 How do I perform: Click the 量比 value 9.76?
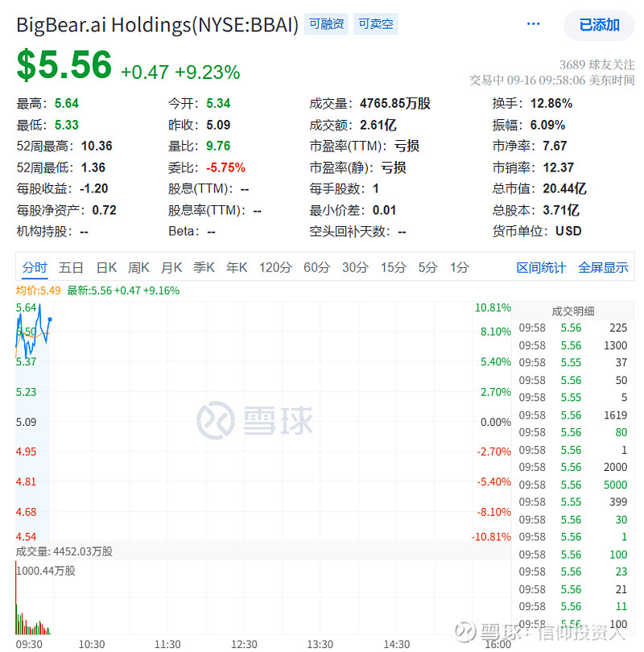(218, 146)
